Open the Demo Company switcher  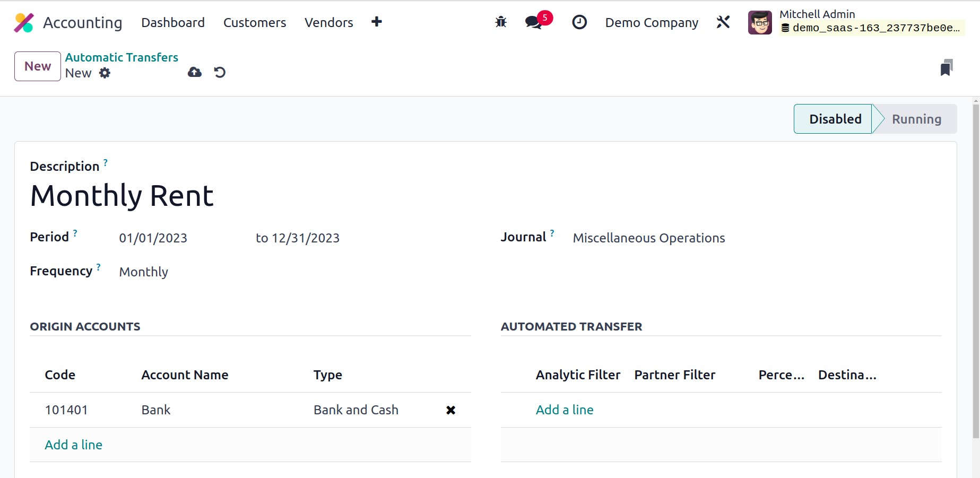click(x=652, y=23)
